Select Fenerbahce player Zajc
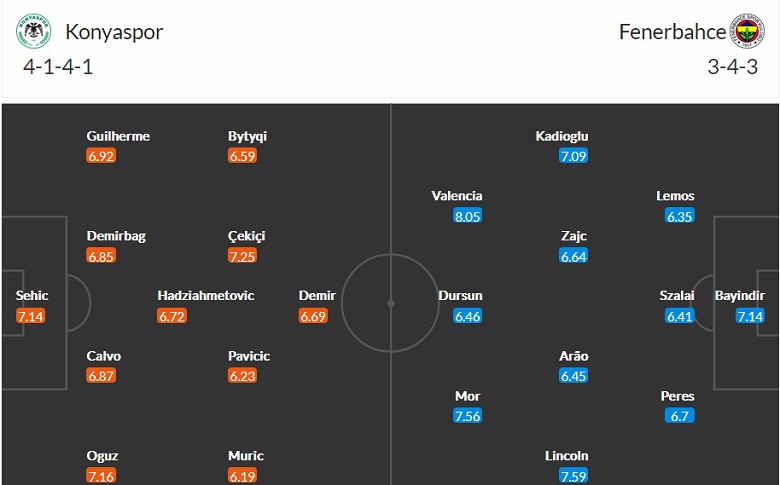The width and height of the screenshot is (780, 485). [574, 236]
